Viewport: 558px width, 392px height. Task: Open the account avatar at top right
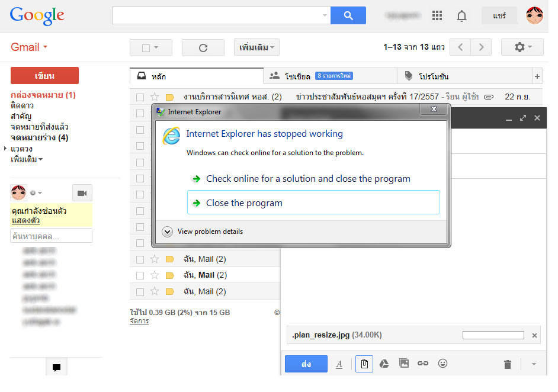click(534, 15)
